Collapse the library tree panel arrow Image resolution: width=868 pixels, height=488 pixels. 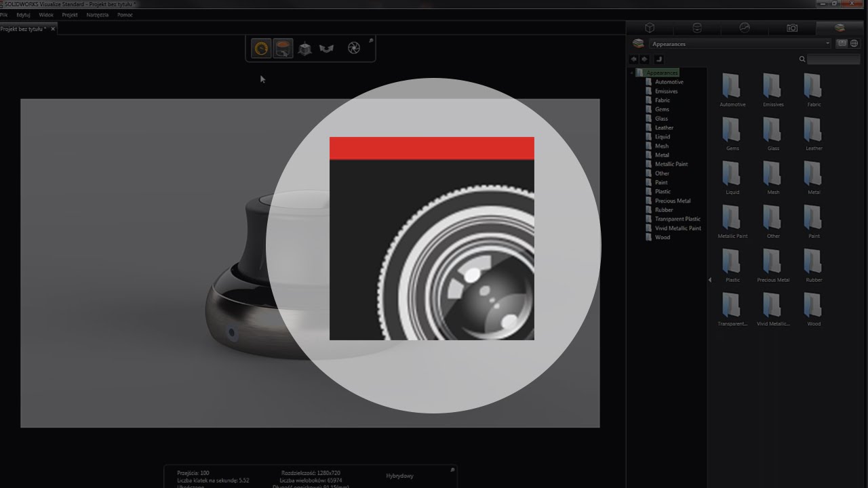(x=710, y=280)
